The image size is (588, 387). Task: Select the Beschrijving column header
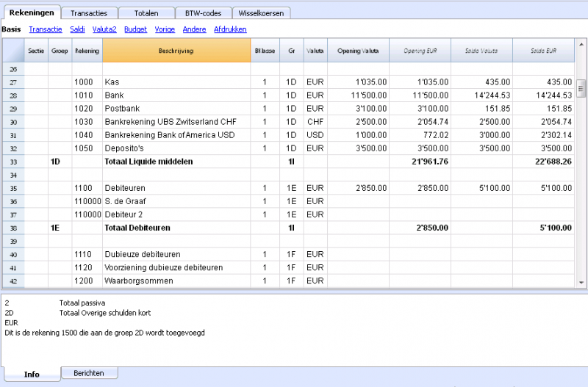[x=176, y=51]
